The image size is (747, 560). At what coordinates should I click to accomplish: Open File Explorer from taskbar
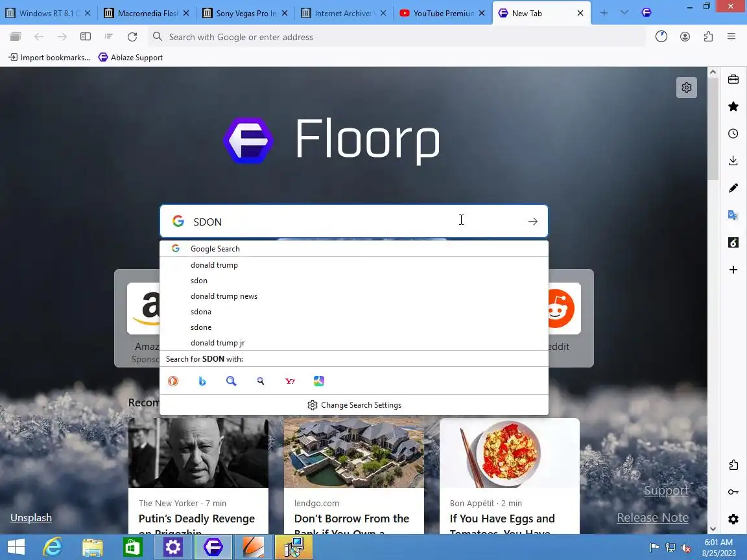93,547
